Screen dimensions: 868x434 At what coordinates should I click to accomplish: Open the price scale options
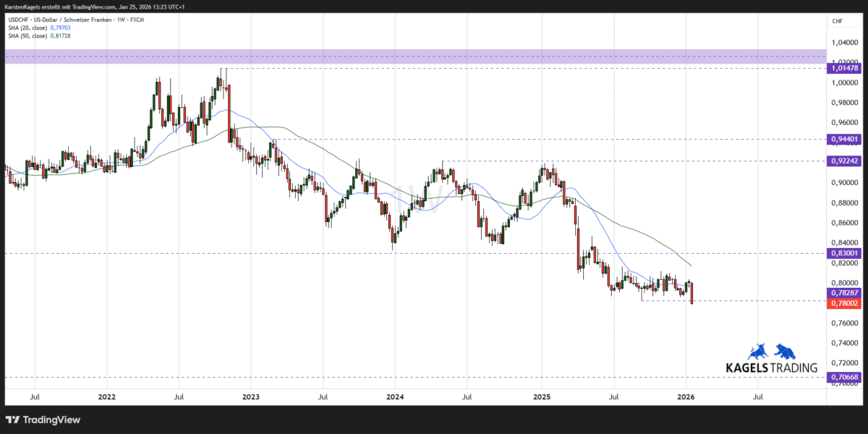(x=843, y=217)
